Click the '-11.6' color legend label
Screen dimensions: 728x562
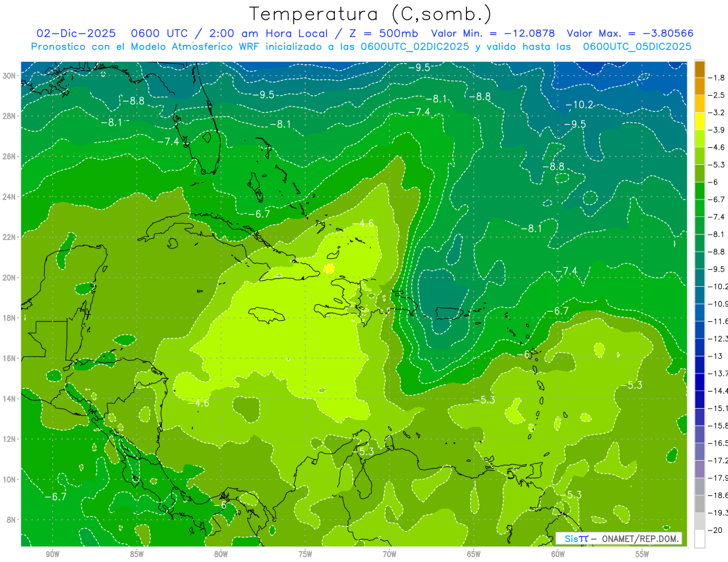point(717,321)
